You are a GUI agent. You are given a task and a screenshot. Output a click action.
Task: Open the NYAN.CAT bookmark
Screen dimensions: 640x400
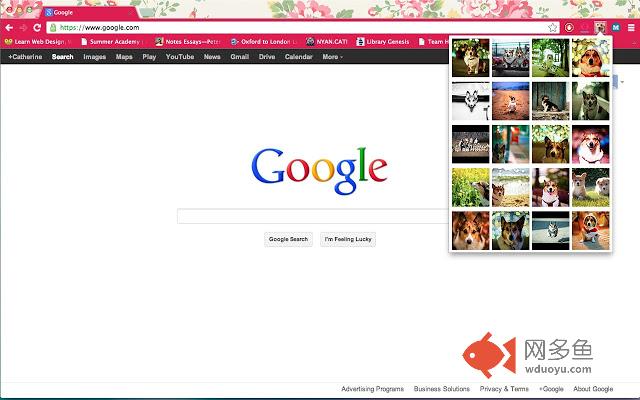point(327,42)
